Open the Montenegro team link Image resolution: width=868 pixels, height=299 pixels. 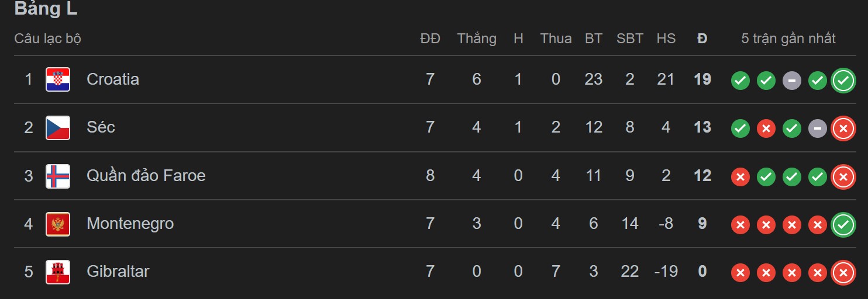click(130, 224)
